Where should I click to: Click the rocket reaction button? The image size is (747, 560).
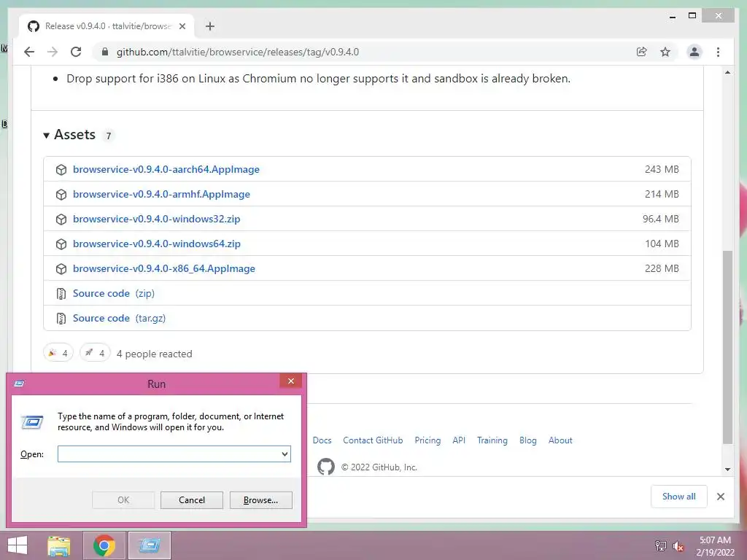(x=95, y=353)
